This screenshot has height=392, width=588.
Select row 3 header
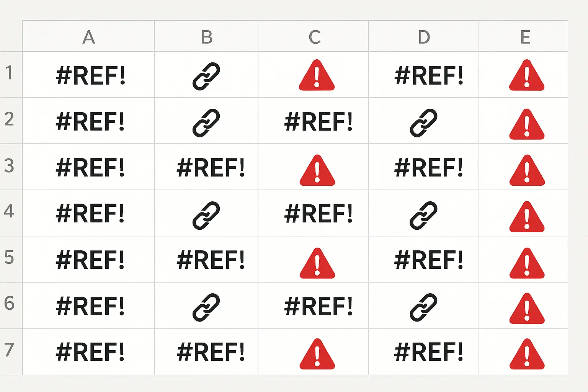pos(9,166)
